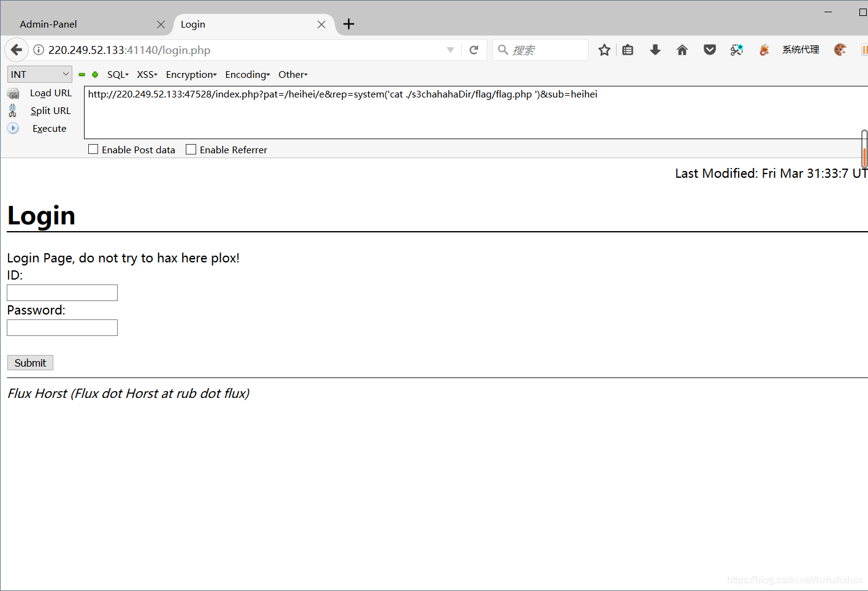Bookmark this page with the star icon
Screen dimensions: 868x591
click(x=604, y=50)
